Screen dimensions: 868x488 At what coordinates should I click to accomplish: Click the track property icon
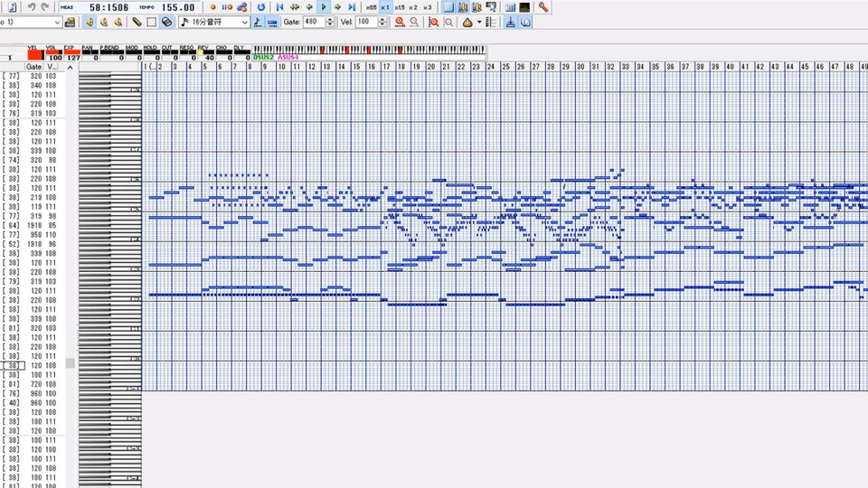coord(70,22)
